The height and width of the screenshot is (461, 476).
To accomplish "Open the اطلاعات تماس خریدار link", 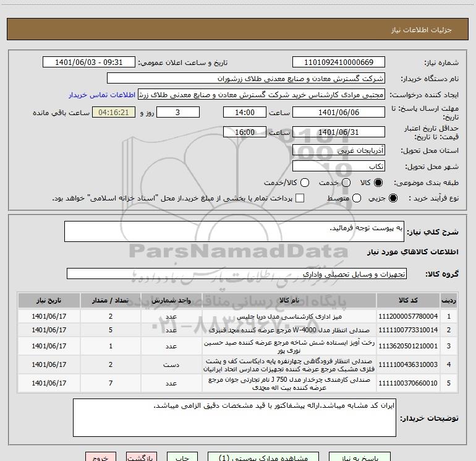I will [x=102, y=95].
